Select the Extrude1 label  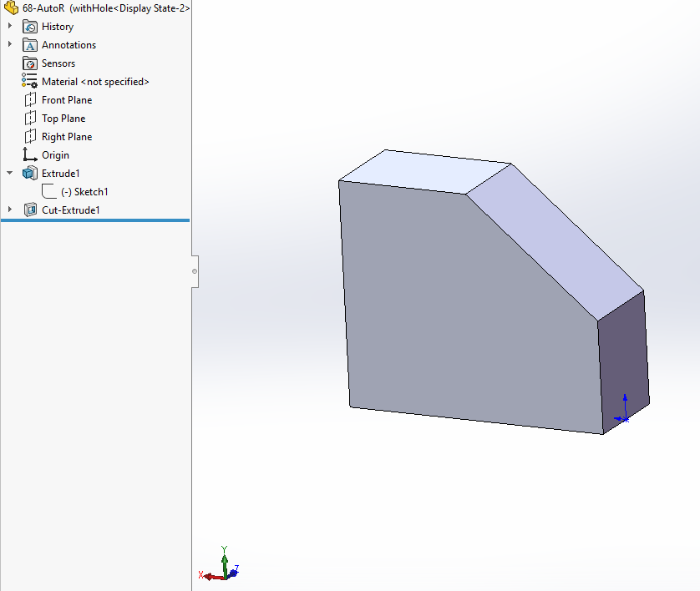tap(61, 173)
